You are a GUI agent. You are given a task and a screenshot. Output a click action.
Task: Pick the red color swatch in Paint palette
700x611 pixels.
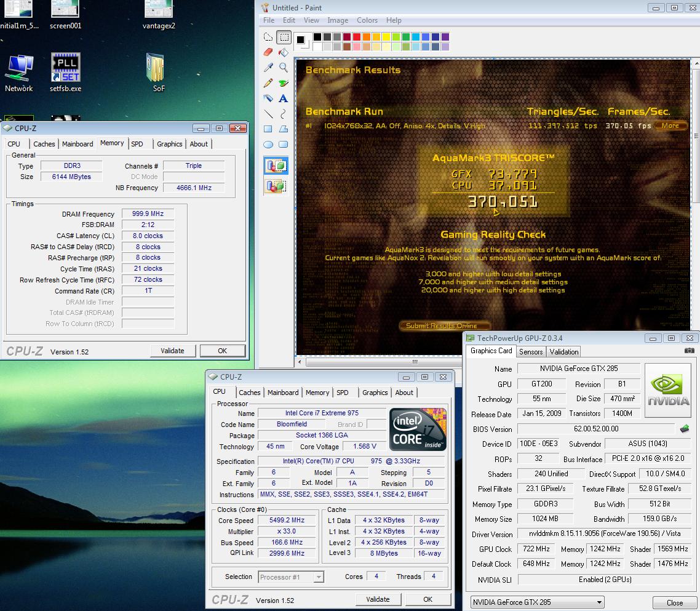[357, 37]
